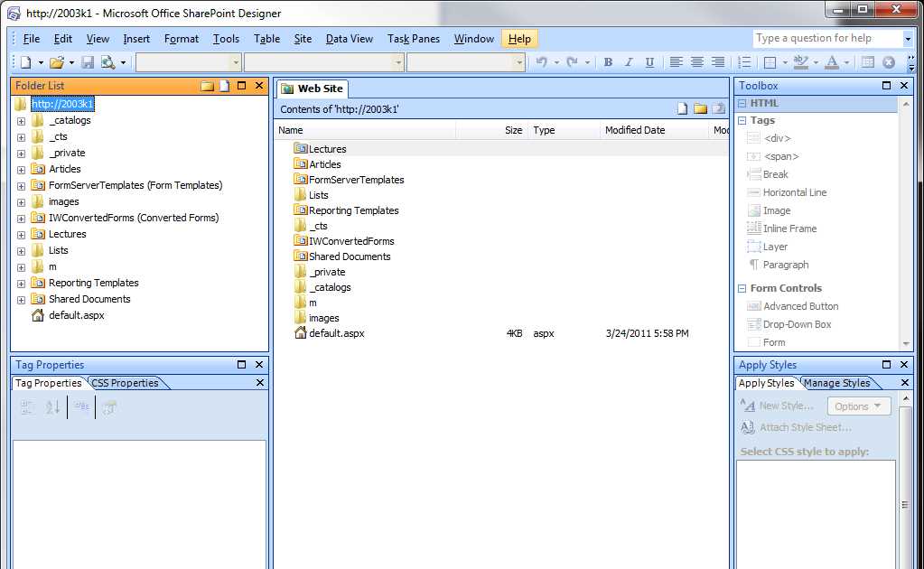Switch to the CSS Properties tab

(125, 382)
